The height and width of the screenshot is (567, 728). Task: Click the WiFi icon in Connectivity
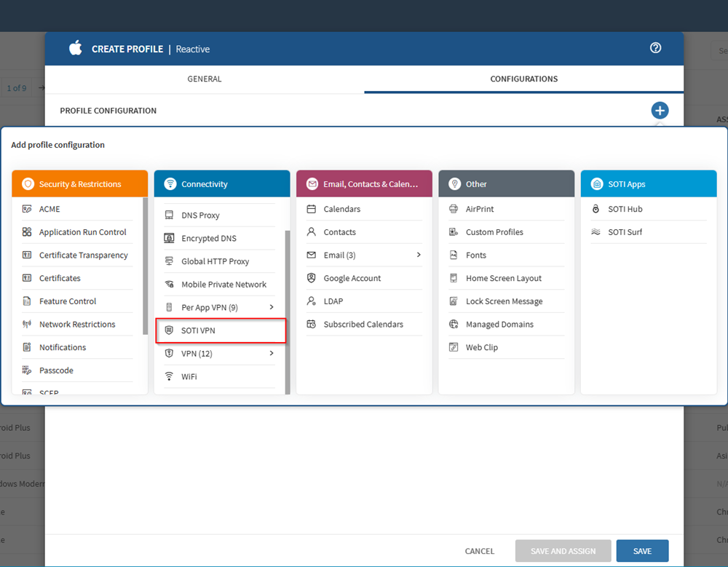tap(170, 376)
